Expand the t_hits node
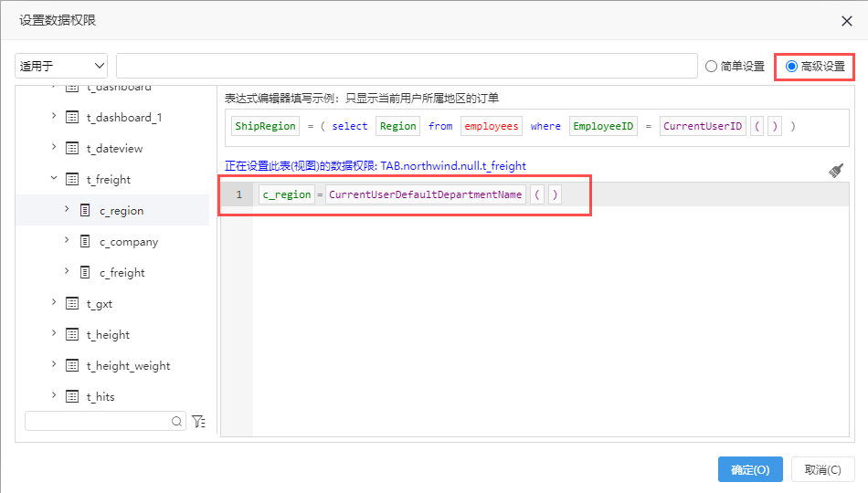 [x=54, y=394]
